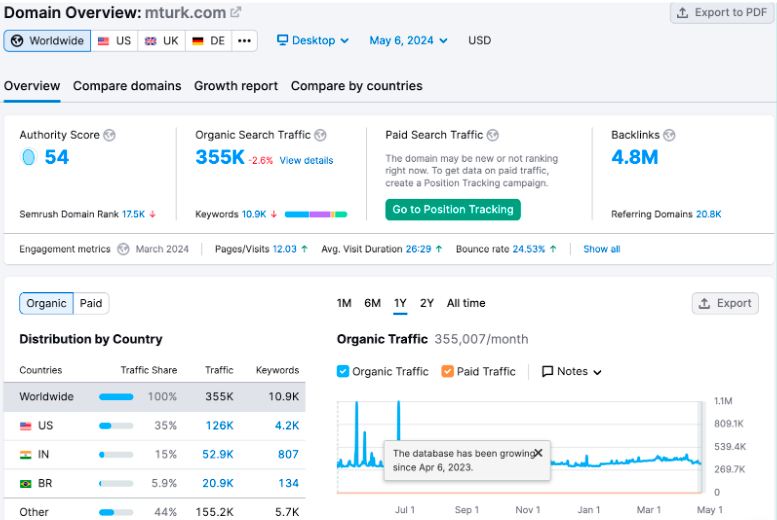Open Compare by countries tab
The image size is (777, 520).
coord(357,86)
